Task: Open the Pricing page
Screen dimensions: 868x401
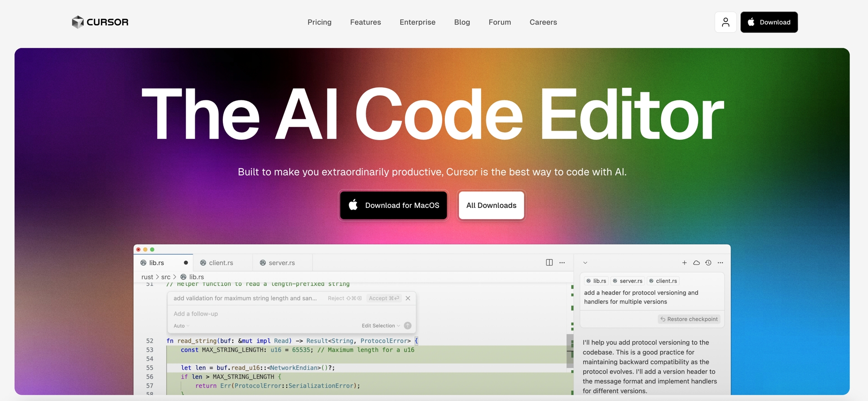Action: 320,22
